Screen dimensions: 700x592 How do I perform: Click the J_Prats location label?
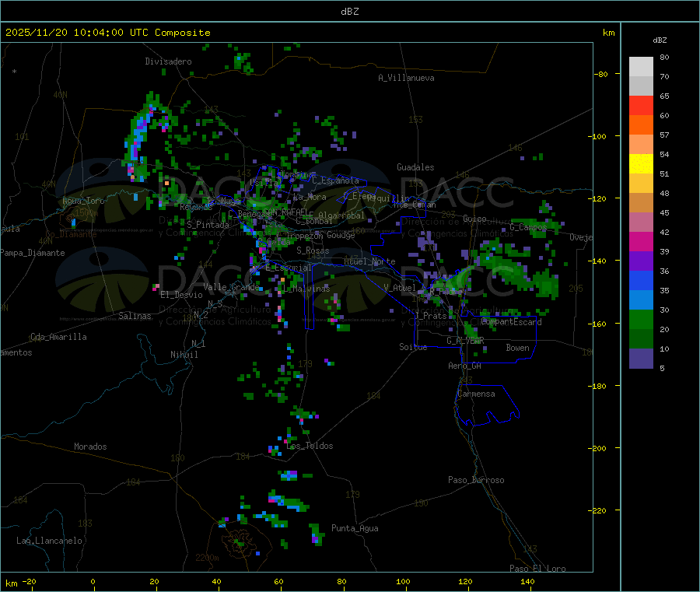(x=431, y=316)
